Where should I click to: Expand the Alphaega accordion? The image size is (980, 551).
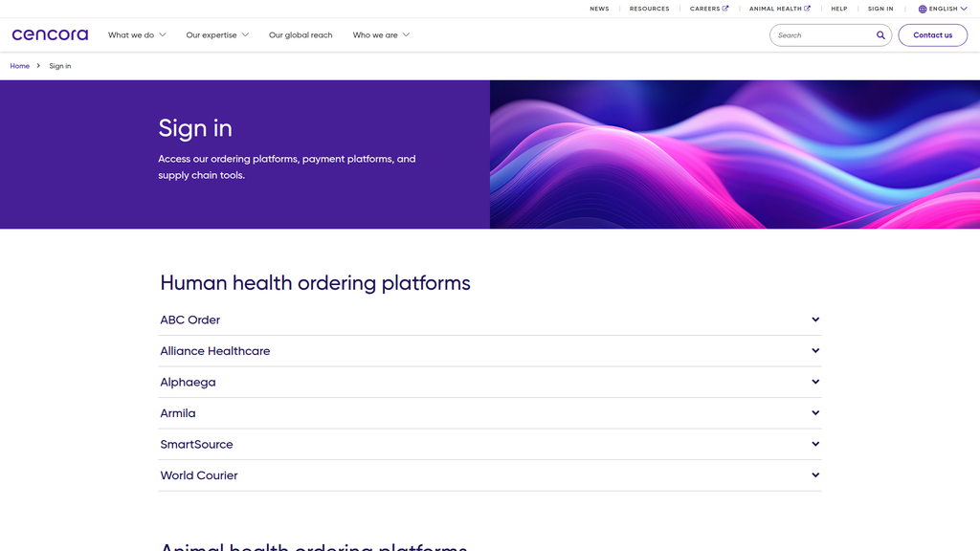tap(490, 383)
